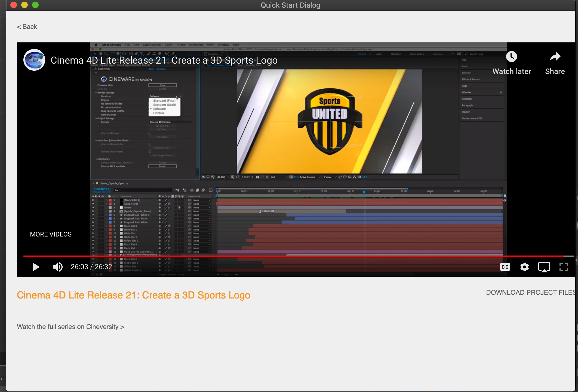Toggle closed captions with the CC button
Viewport: 578px width, 392px height.
tap(505, 267)
